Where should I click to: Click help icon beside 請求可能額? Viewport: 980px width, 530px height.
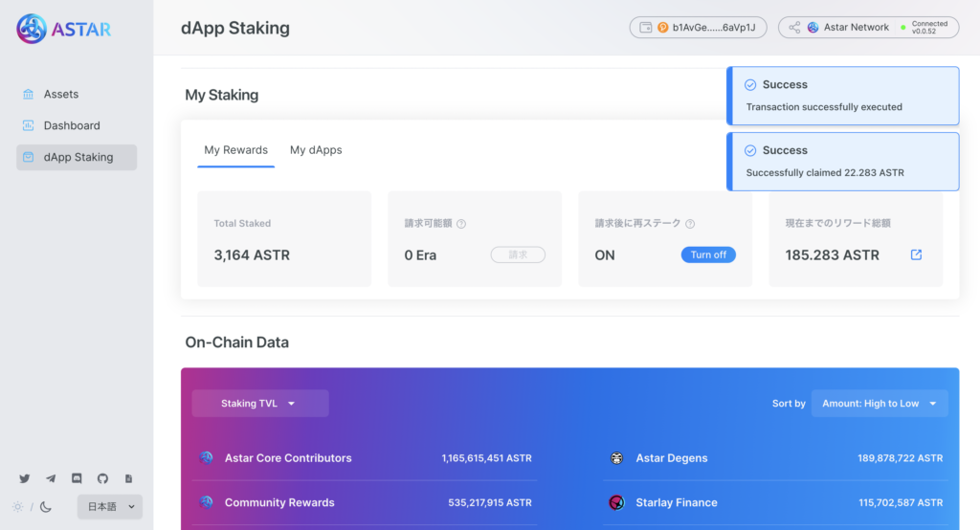click(x=461, y=224)
